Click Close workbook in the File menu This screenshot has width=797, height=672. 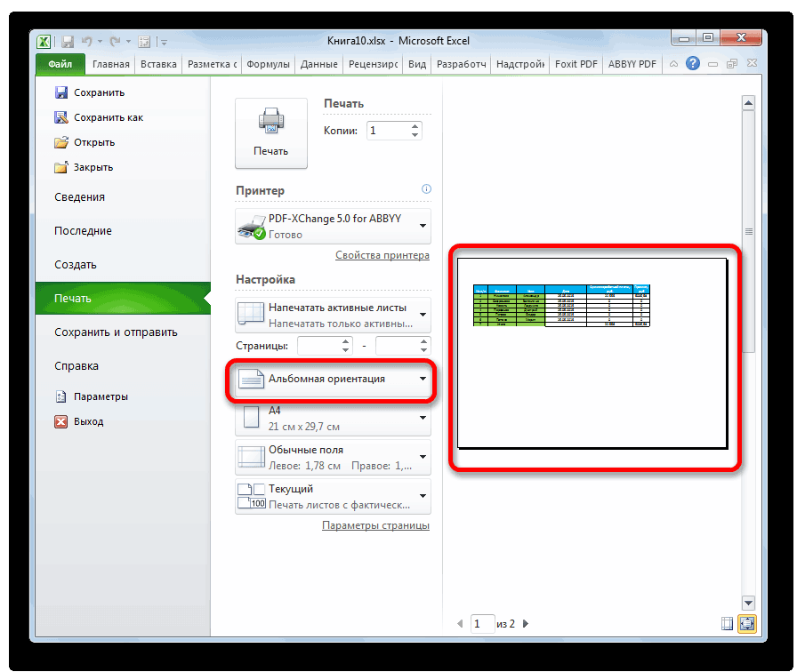84,167
